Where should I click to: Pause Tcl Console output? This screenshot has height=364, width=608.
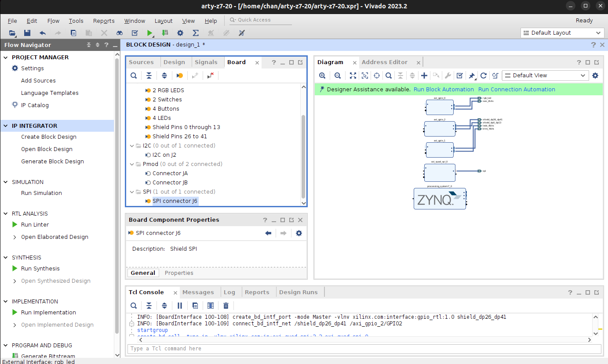pos(180,306)
